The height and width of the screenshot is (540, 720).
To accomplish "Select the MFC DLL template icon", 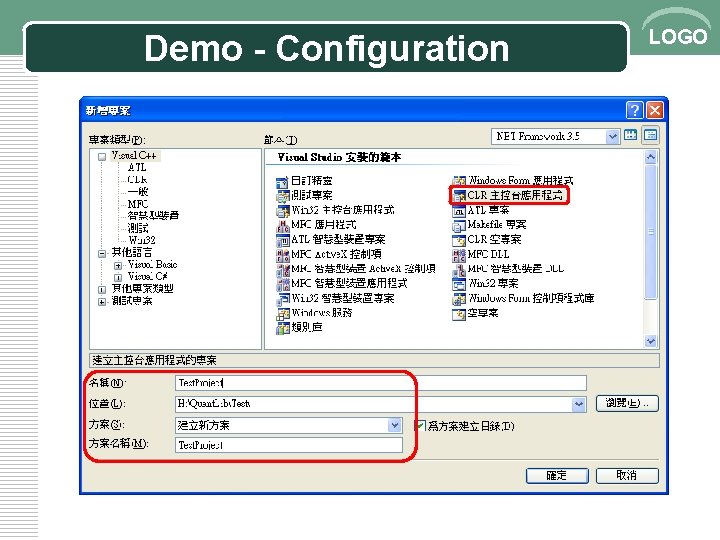I will [x=458, y=255].
